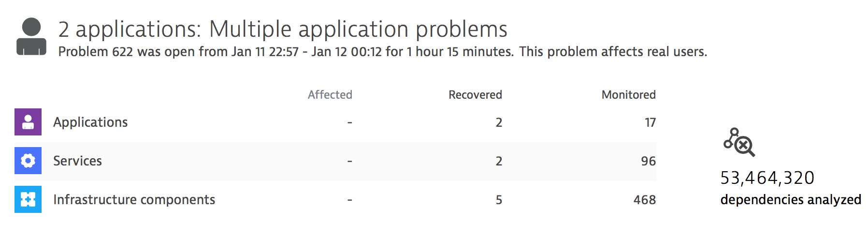Click recovered count 2 for Applications
868x239 pixels.
tap(499, 122)
